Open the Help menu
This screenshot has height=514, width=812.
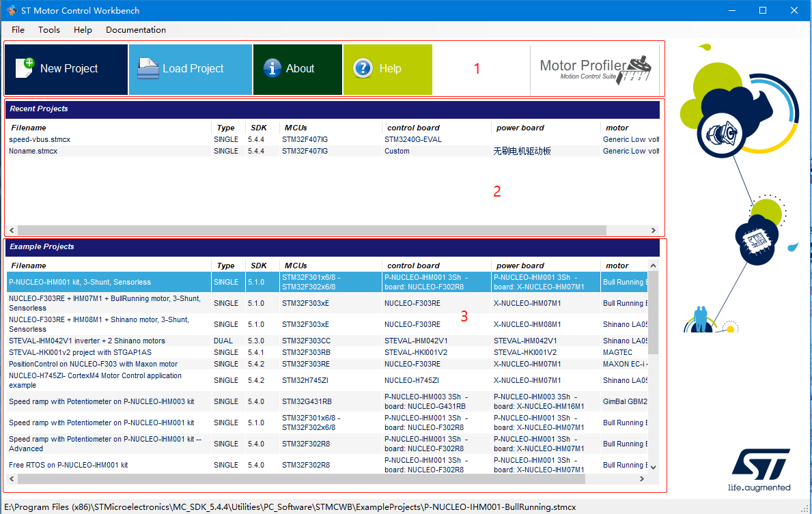pos(83,29)
